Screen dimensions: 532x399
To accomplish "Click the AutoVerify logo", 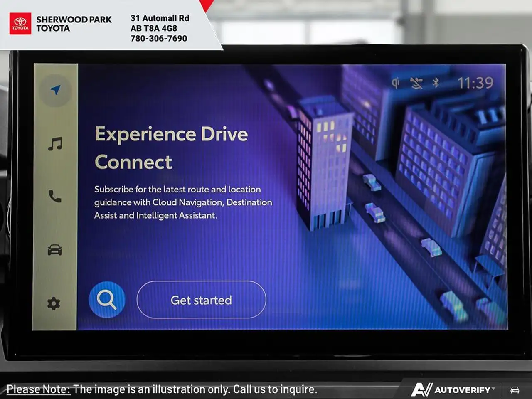I will [453, 389].
